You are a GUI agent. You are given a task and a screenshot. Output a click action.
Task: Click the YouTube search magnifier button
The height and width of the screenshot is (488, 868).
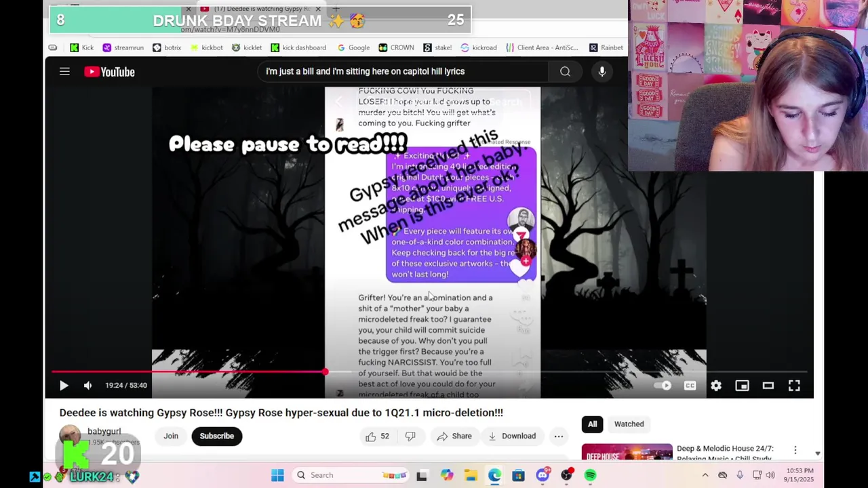(x=565, y=71)
